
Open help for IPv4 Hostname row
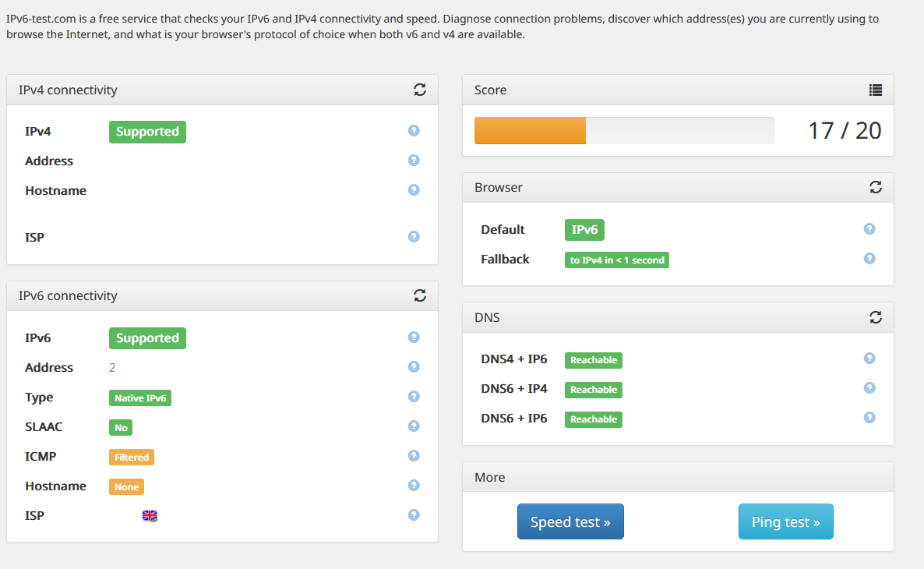click(x=414, y=190)
